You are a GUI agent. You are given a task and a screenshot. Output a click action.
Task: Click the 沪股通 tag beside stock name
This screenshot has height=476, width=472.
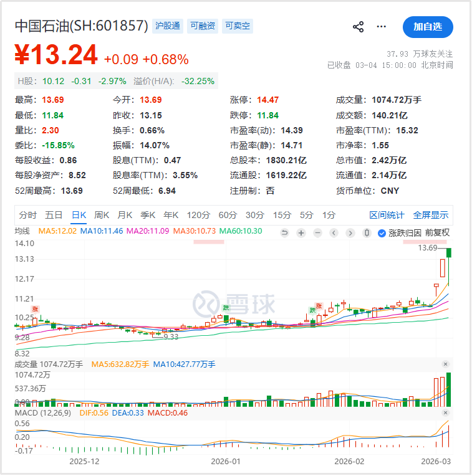(x=167, y=26)
